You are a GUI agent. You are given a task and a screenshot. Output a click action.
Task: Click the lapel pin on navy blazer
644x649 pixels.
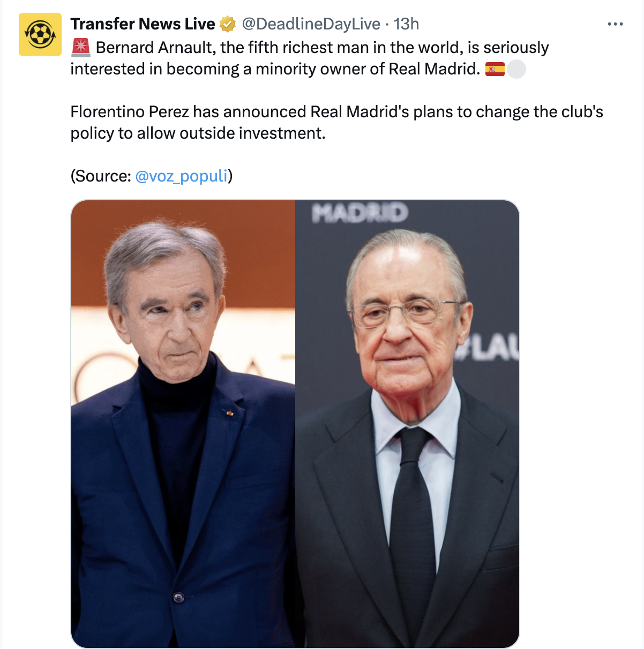[229, 413]
